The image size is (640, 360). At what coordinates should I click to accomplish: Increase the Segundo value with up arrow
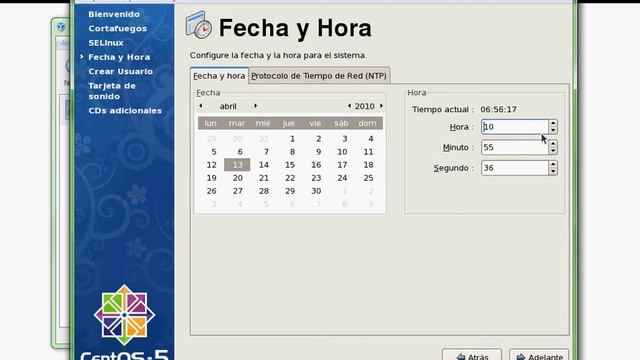[x=553, y=164]
